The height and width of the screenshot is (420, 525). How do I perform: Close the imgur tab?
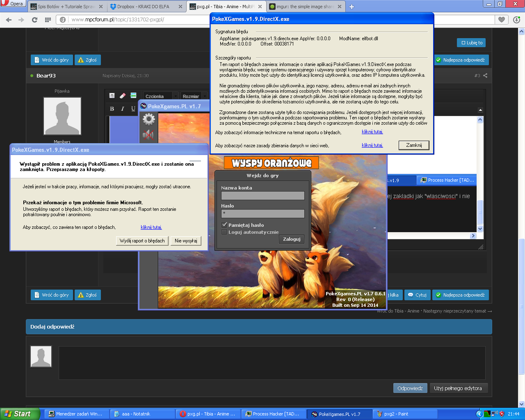[340, 7]
